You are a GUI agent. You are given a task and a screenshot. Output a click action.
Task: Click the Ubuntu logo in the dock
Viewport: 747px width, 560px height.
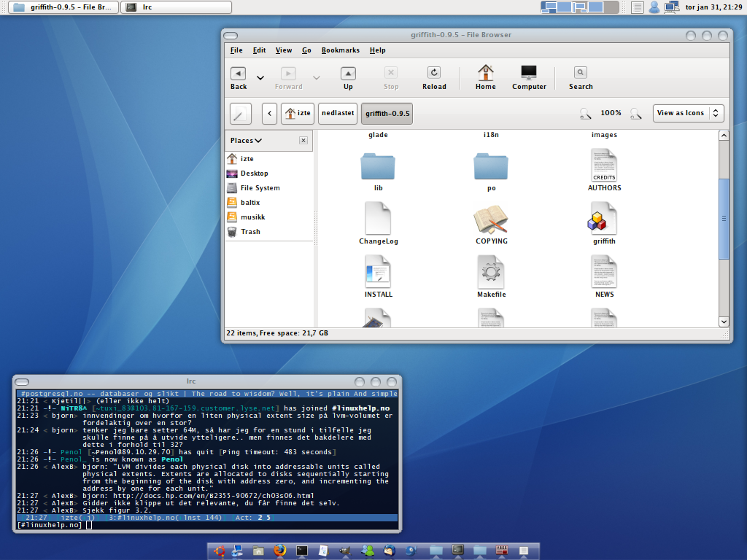coord(220,551)
